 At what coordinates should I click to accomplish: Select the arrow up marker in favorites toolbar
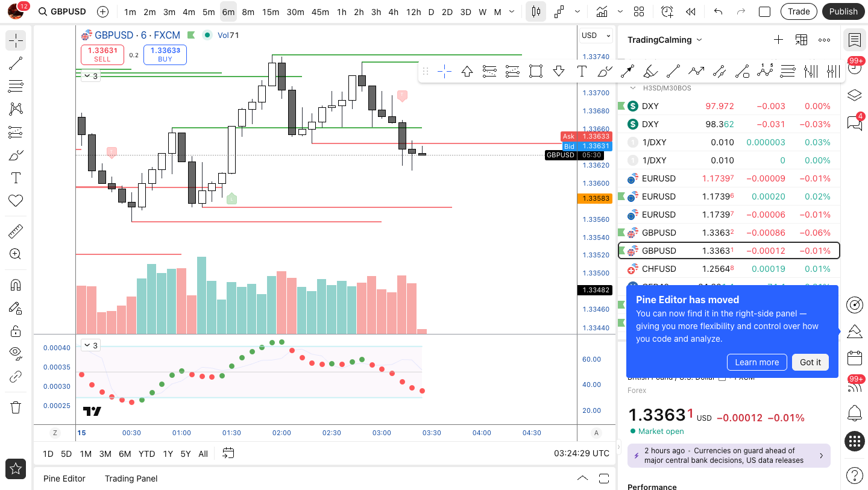(x=467, y=72)
